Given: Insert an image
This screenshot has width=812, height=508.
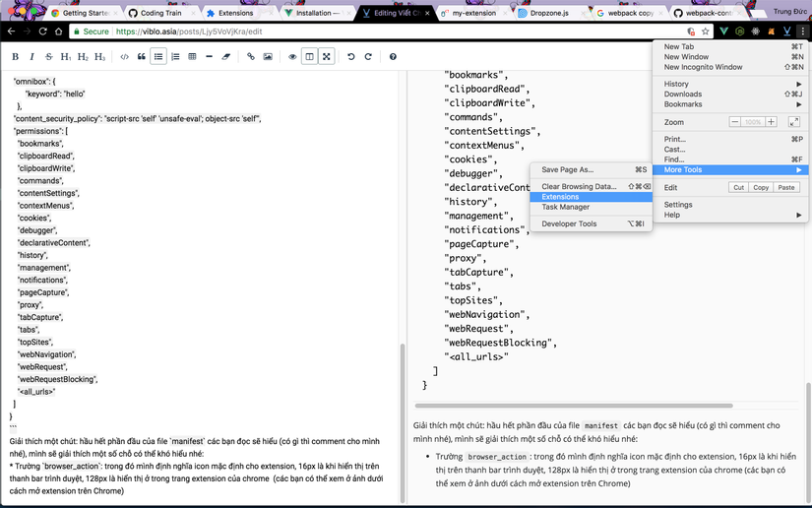Looking at the screenshot, I should (268, 57).
